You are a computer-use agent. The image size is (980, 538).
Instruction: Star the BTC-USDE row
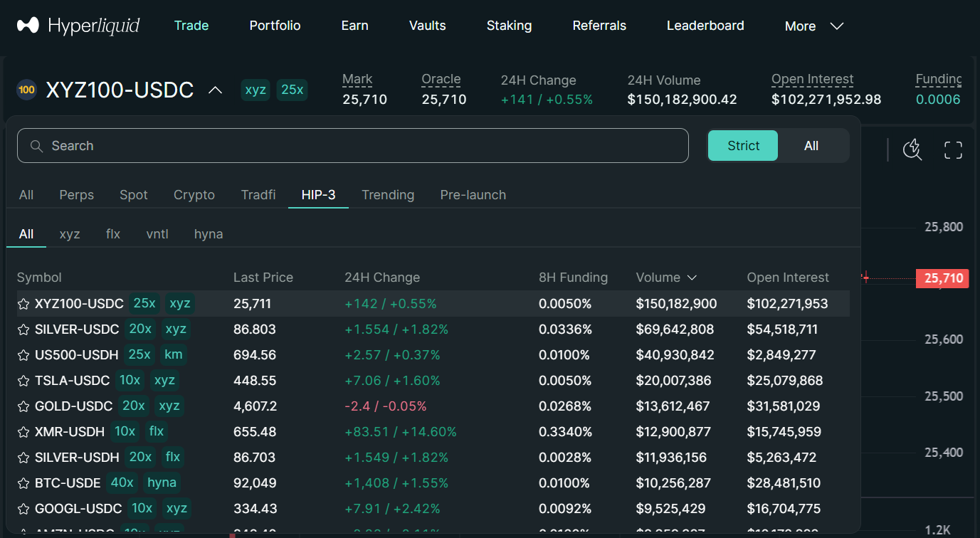[23, 483]
